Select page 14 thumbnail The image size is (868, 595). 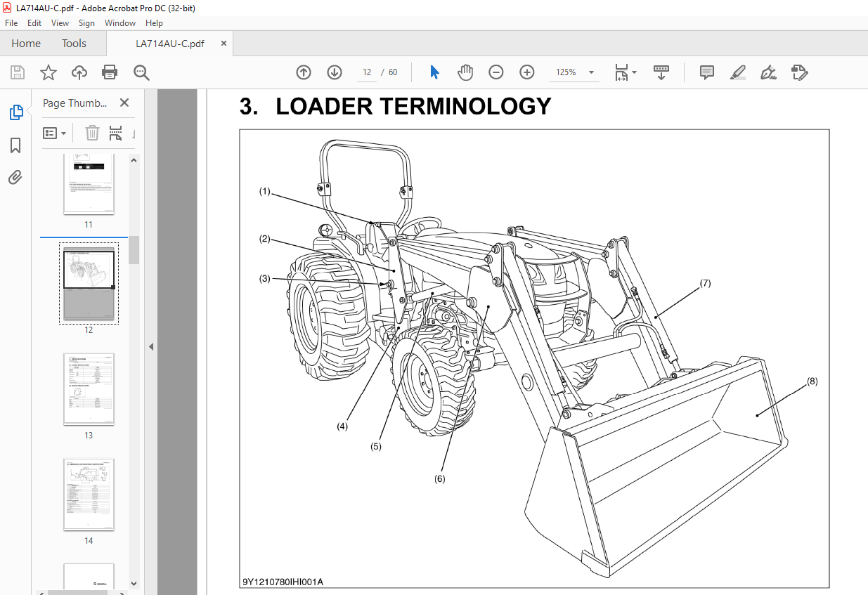89,495
